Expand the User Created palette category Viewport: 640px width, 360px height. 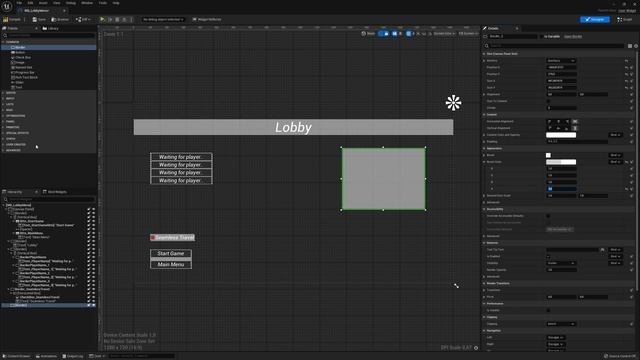(3, 144)
